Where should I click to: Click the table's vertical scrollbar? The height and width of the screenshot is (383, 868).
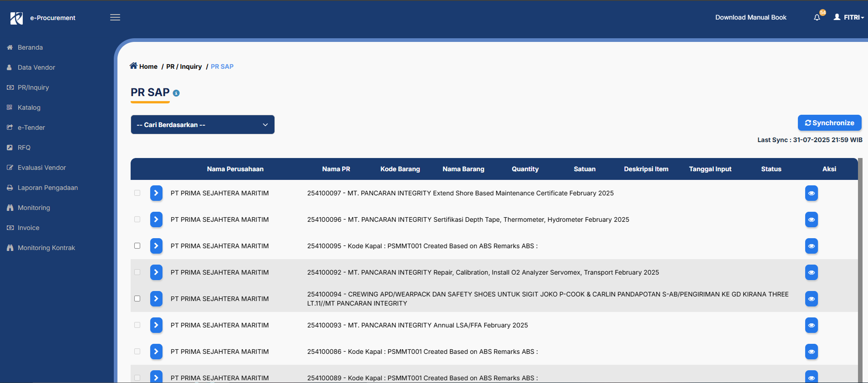(860, 269)
